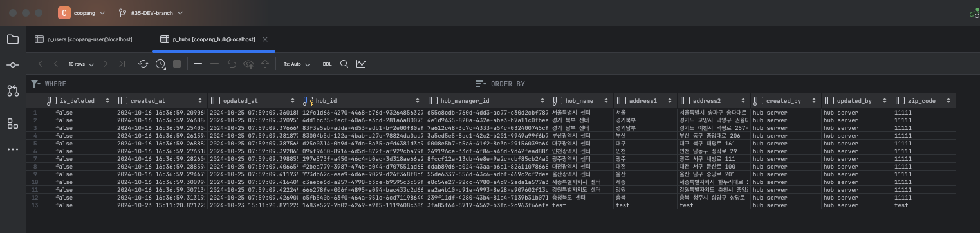Go to next page of rows
The width and height of the screenshot is (980, 233).
point(106,64)
